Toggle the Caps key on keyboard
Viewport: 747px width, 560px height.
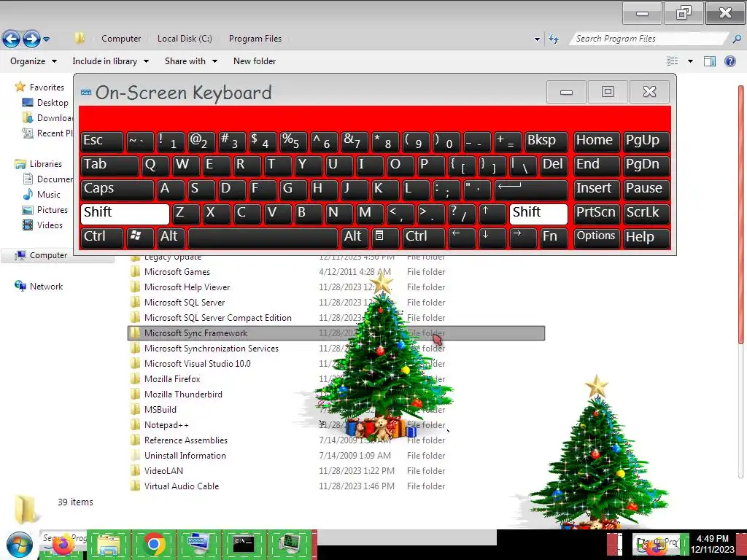coord(117,189)
